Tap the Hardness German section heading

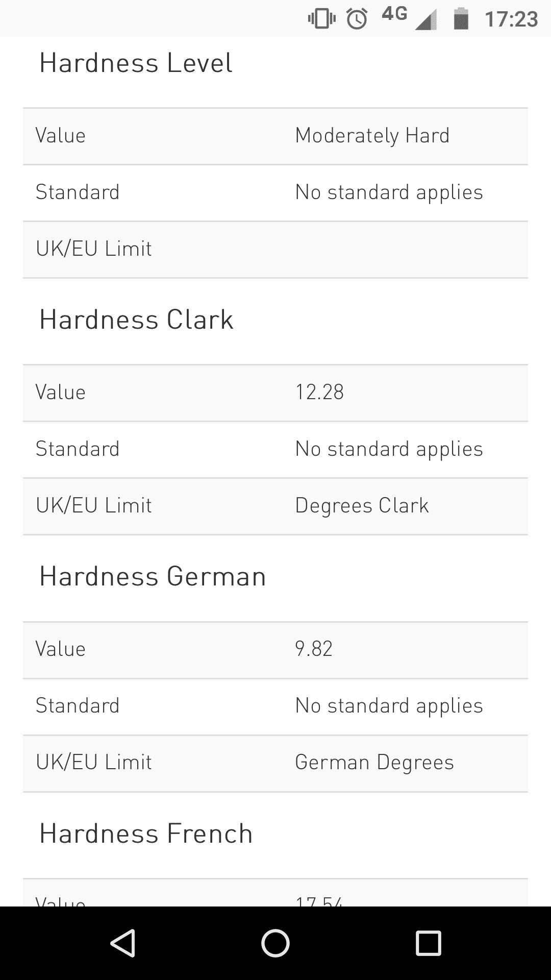click(153, 577)
